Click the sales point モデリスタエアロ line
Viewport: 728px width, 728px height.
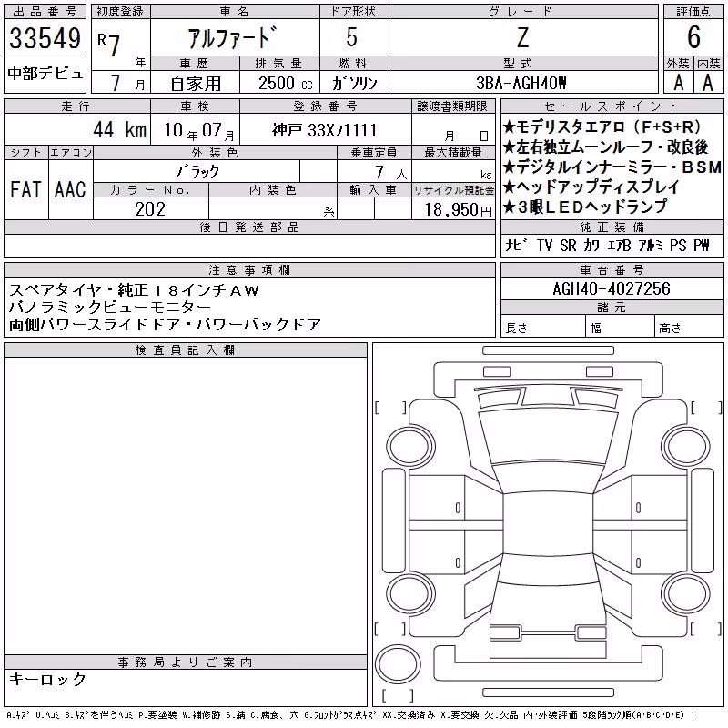coord(602,126)
